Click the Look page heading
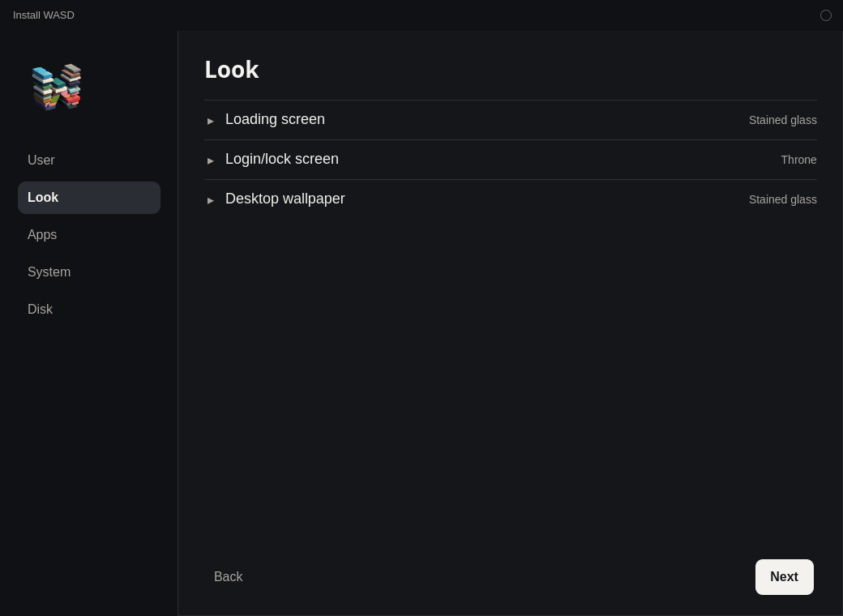The width and height of the screenshot is (843, 616). [232, 70]
